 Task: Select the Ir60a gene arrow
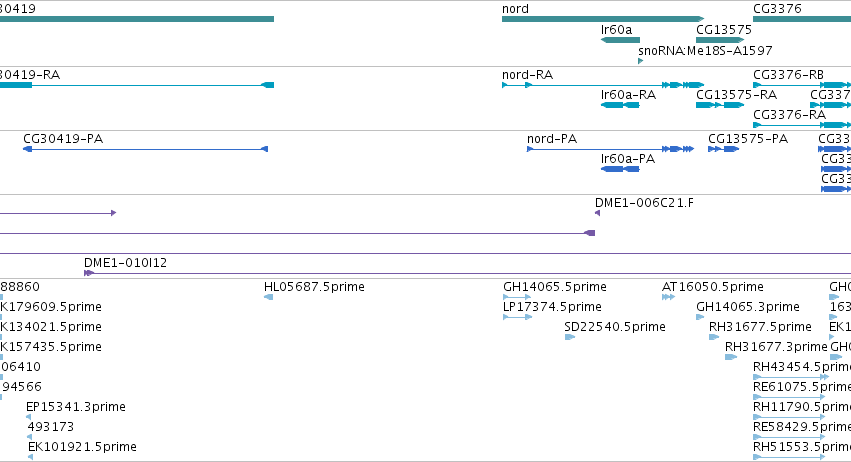coord(620,40)
